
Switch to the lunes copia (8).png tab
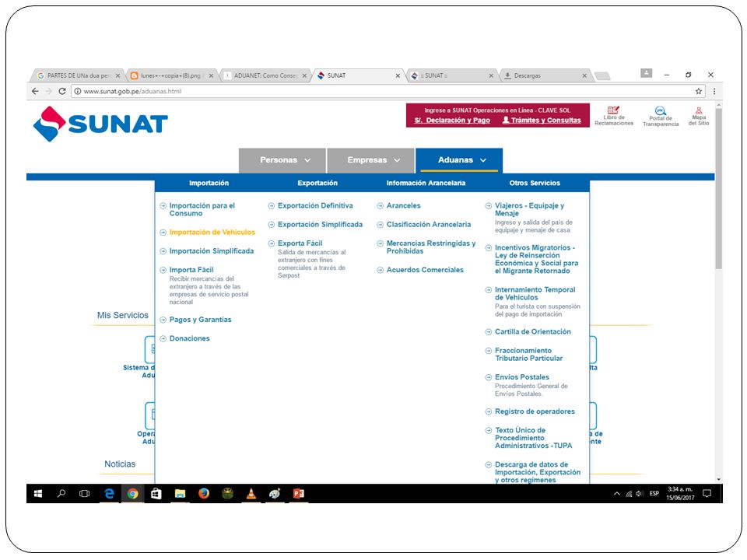click(x=170, y=75)
